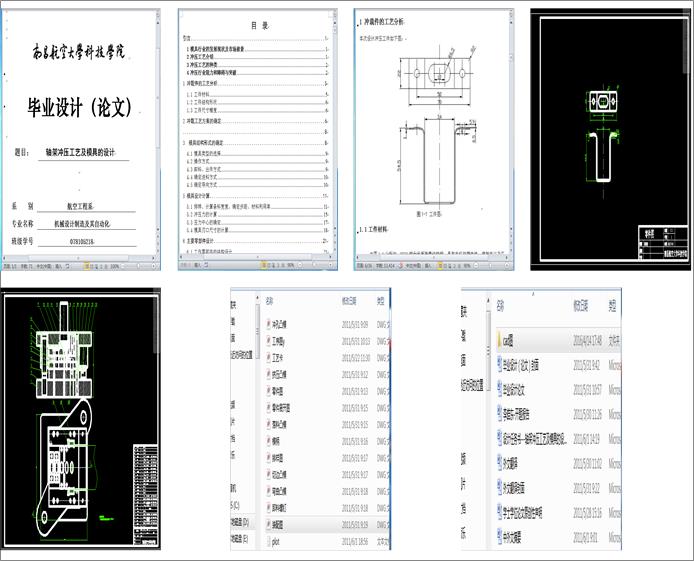Select the 设计任务书 Word document icon
Screen dimensions: 694x561
[x=499, y=438]
